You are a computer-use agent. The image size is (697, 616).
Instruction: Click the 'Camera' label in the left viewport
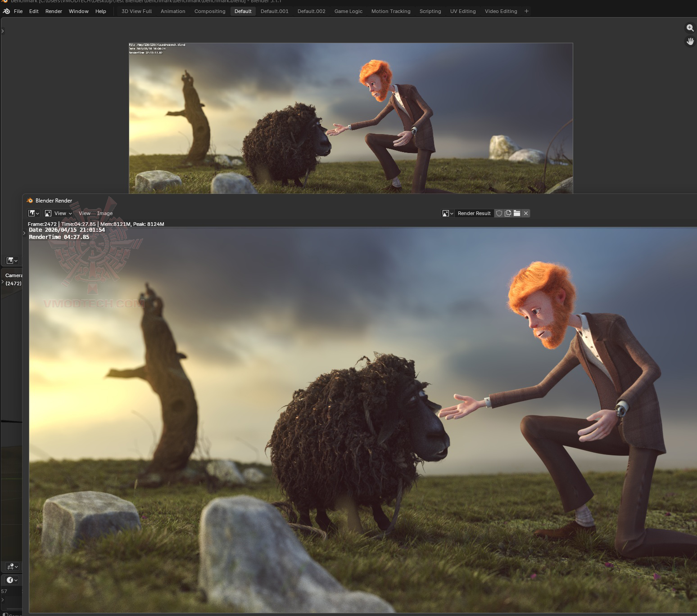[14, 275]
